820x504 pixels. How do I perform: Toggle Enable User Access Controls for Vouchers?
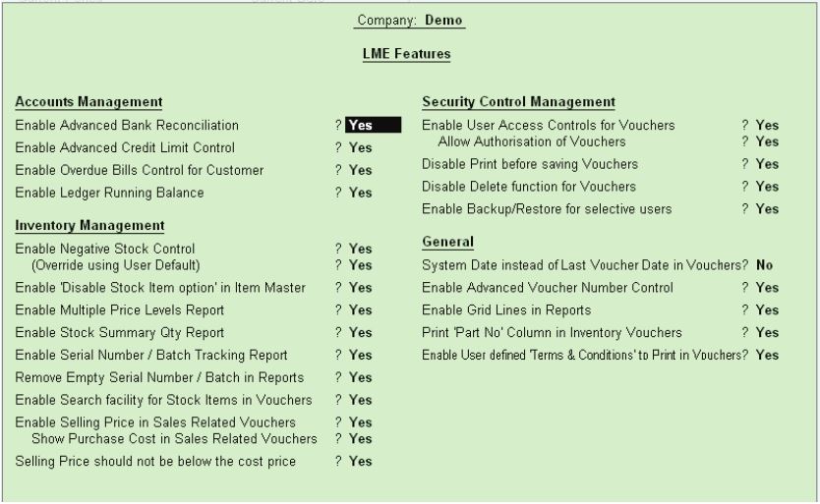coord(767,126)
